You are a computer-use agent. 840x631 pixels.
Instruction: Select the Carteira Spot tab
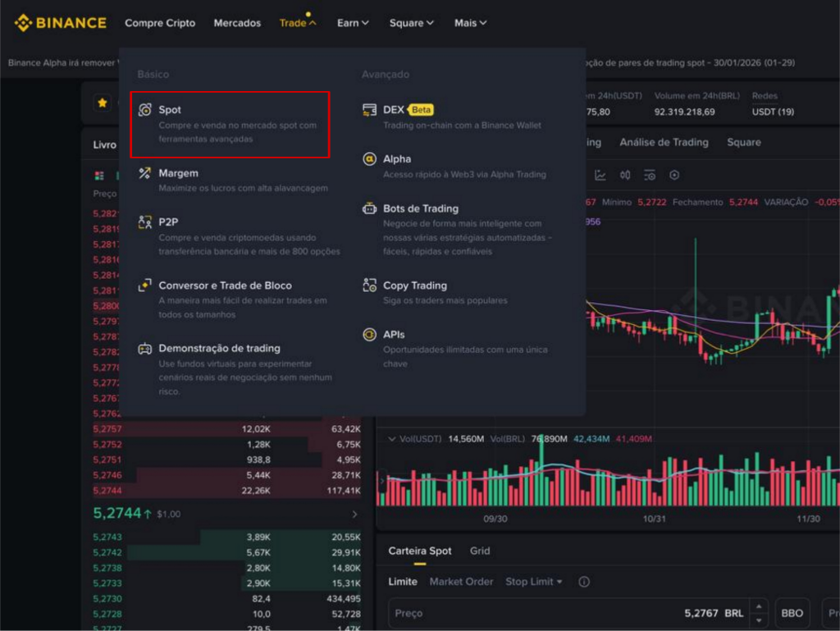tap(419, 551)
